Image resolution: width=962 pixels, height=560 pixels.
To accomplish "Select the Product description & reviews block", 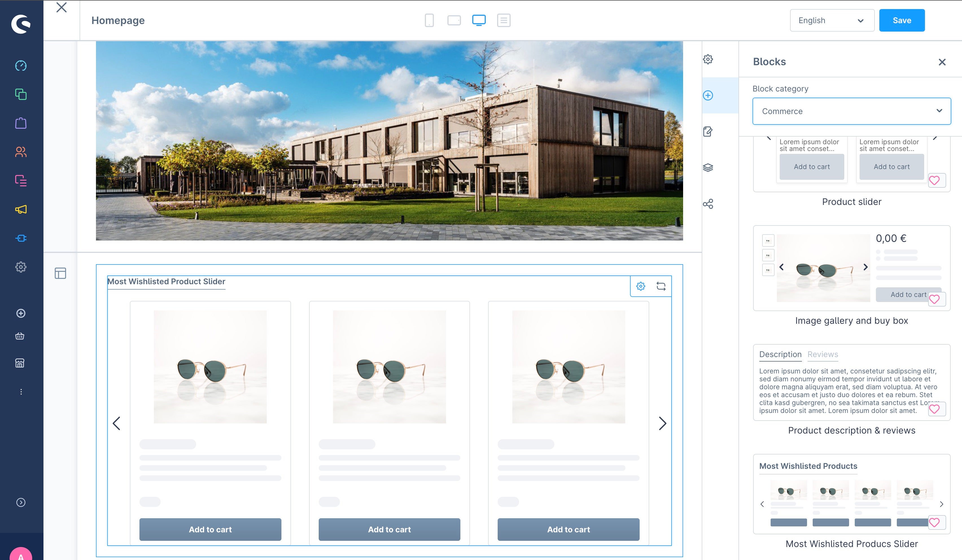I will pyautogui.click(x=851, y=382).
